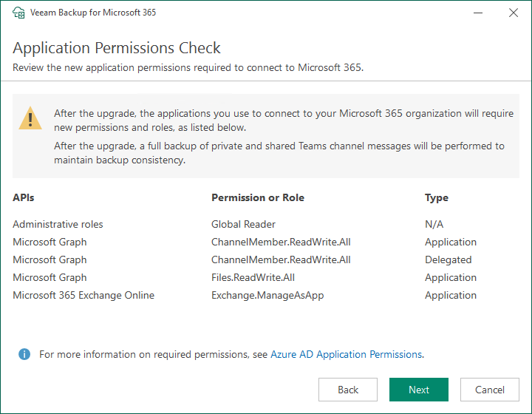The image size is (532, 414).
Task: Click the Administrative roles row
Action: point(266,224)
